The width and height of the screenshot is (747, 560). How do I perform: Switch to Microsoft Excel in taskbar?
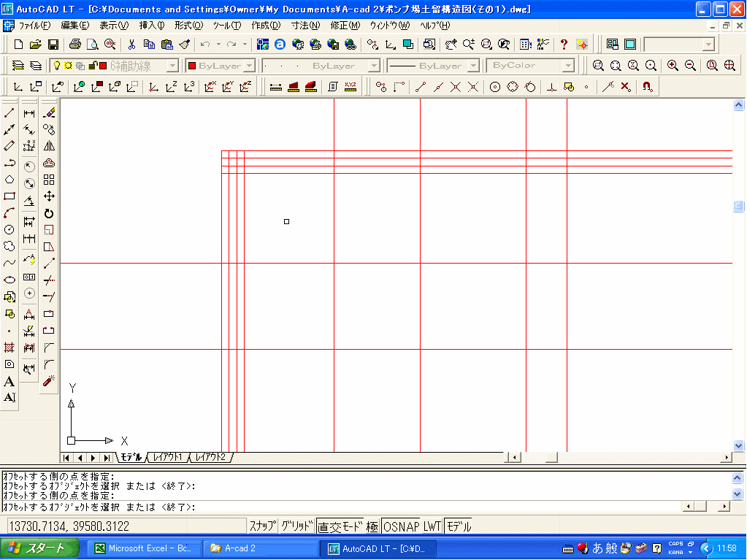tap(145, 548)
